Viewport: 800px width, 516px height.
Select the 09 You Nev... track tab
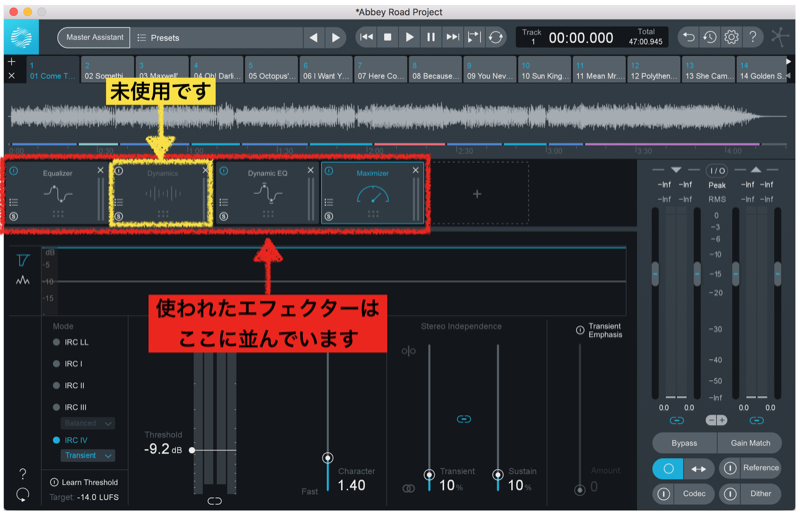490,70
